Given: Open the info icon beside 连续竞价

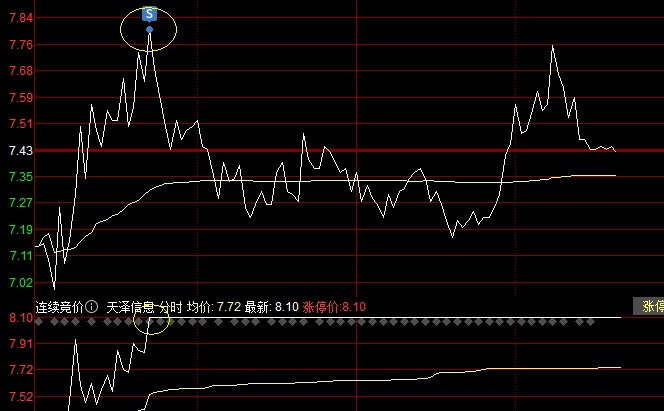Looking at the screenshot, I should pyautogui.click(x=91, y=306).
